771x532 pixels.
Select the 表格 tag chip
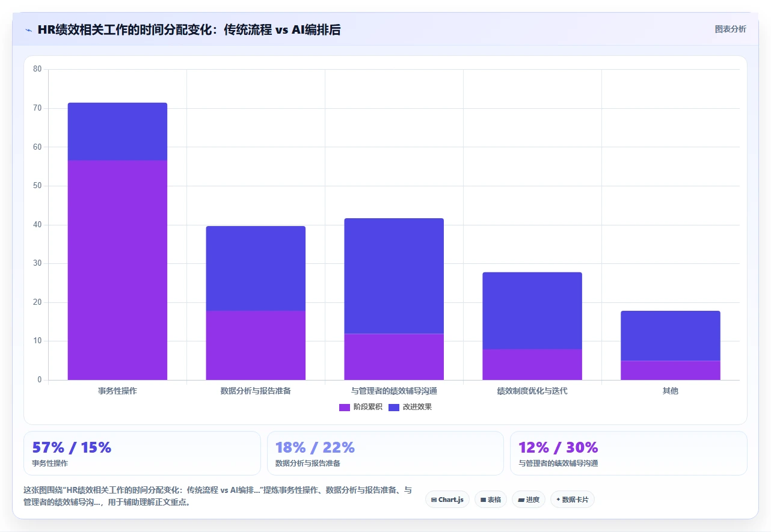[x=491, y=500]
